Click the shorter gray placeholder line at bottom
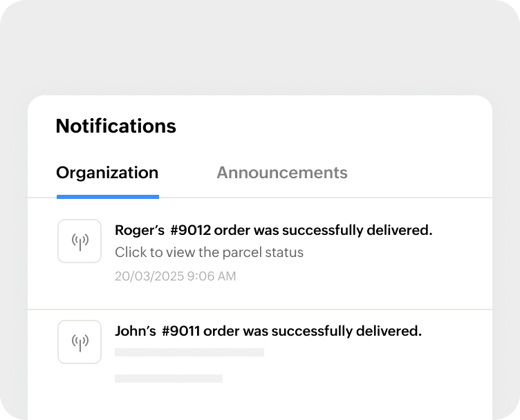This screenshot has width=520, height=420. click(x=168, y=379)
